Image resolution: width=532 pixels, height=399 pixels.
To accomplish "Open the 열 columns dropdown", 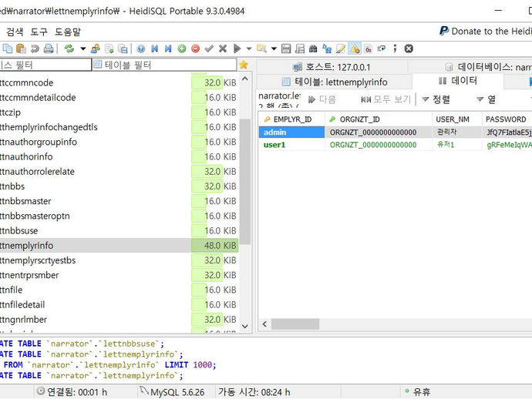I will [x=486, y=99].
